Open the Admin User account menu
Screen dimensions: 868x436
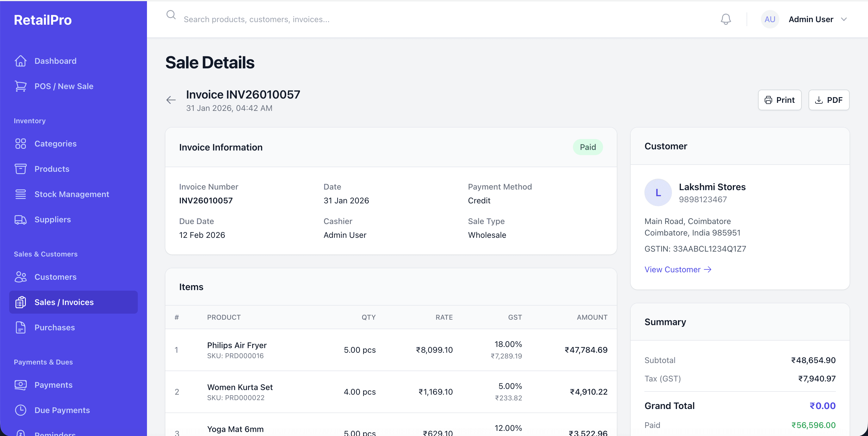tap(810, 19)
